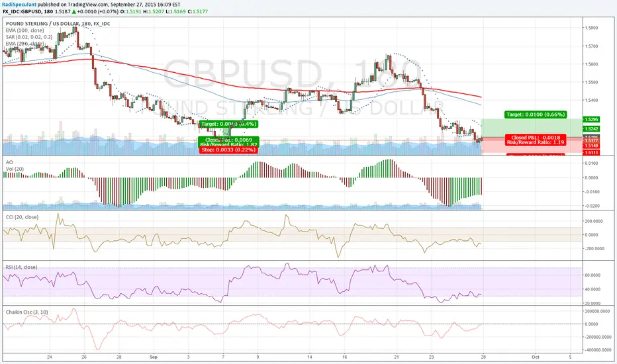Click the -400000.0000 Chaikin axis label
Viewport: 617px width, 364px height.
pyautogui.click(x=598, y=350)
